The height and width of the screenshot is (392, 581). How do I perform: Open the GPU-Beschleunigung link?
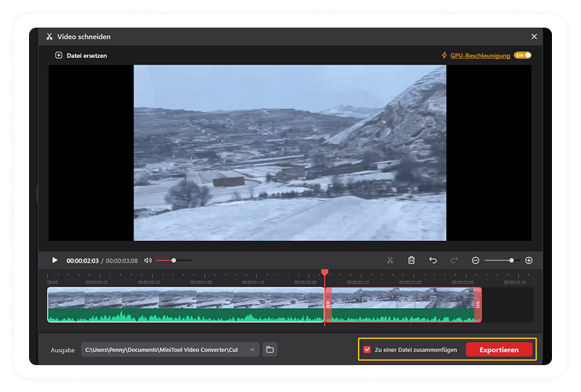point(480,56)
